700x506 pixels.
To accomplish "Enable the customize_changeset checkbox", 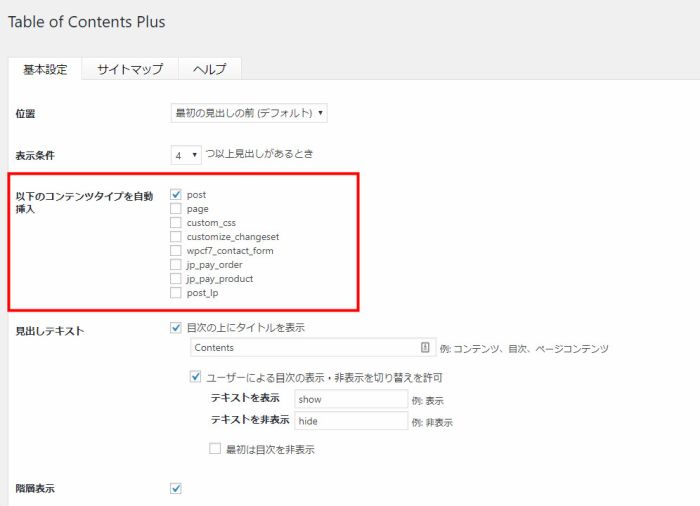I will pyautogui.click(x=176, y=236).
